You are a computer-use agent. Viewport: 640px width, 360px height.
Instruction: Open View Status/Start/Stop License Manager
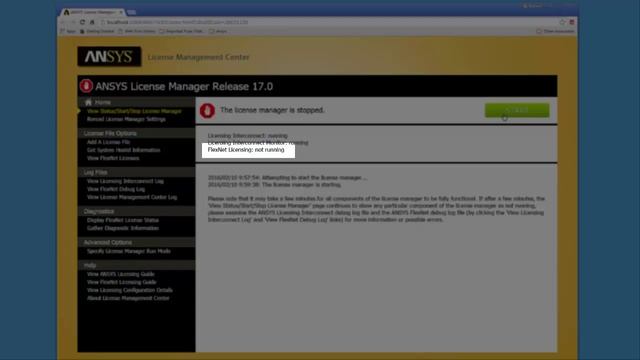134,111
